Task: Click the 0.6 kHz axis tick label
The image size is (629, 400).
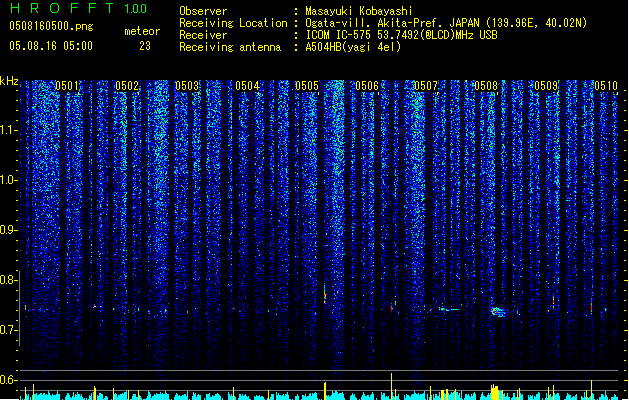Action: click(8, 380)
